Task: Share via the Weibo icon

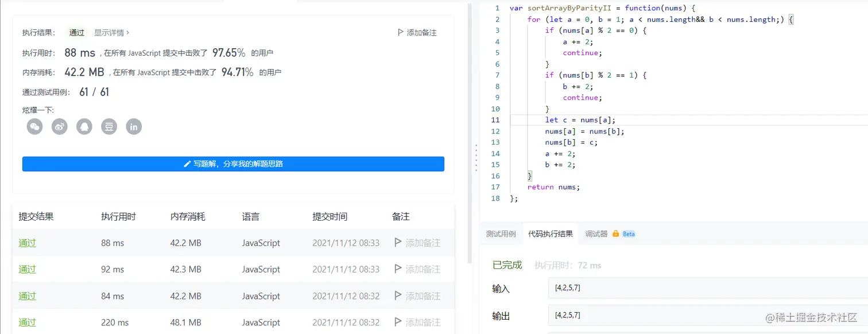Action: [x=60, y=126]
